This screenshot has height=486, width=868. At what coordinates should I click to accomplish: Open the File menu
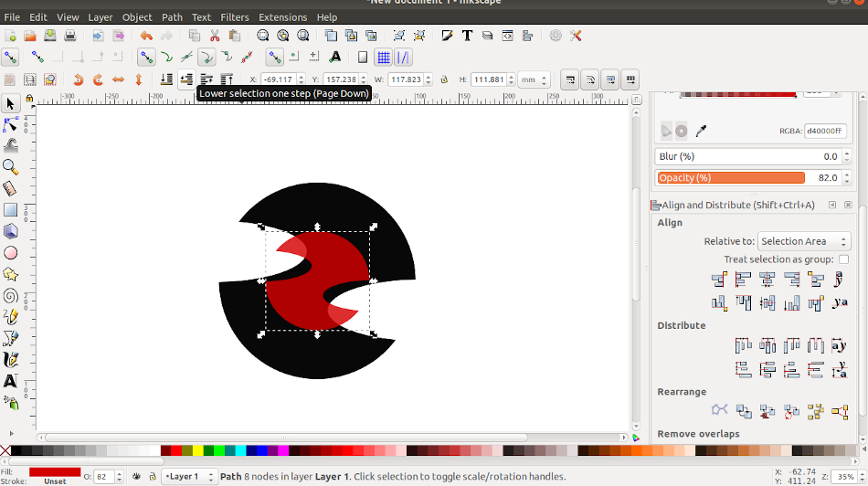click(12, 17)
